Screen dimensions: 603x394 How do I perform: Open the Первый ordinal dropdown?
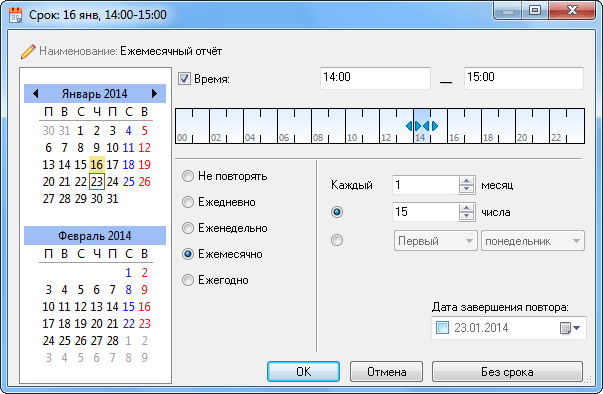(x=435, y=241)
